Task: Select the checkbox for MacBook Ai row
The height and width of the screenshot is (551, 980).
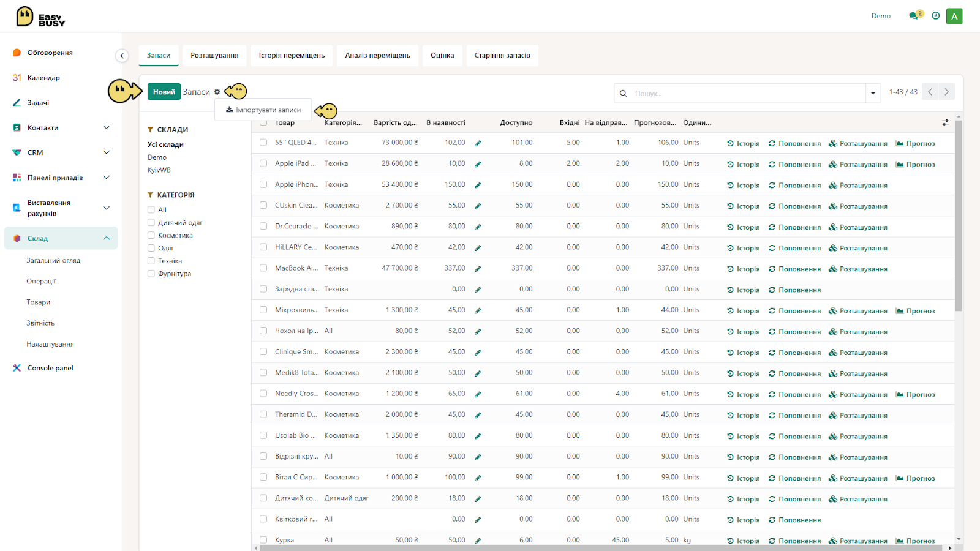Action: click(x=263, y=268)
